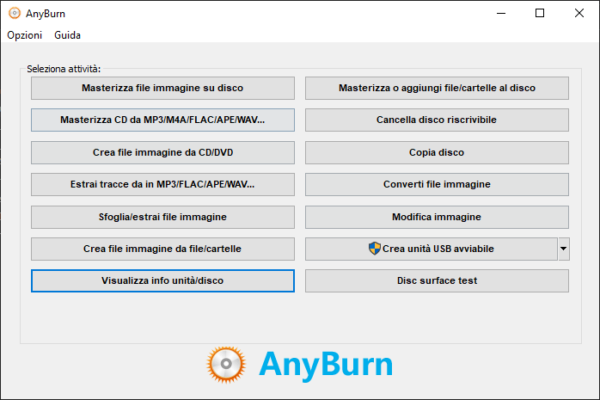600x400 pixels.
Task: Open the Guida menu
Action: pos(67,35)
